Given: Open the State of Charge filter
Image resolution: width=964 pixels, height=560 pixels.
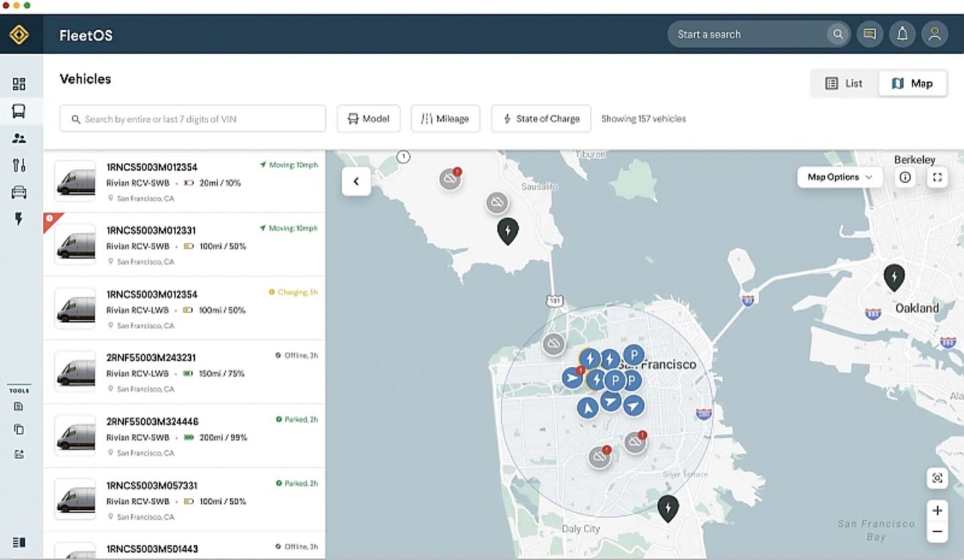Looking at the screenshot, I should point(541,118).
